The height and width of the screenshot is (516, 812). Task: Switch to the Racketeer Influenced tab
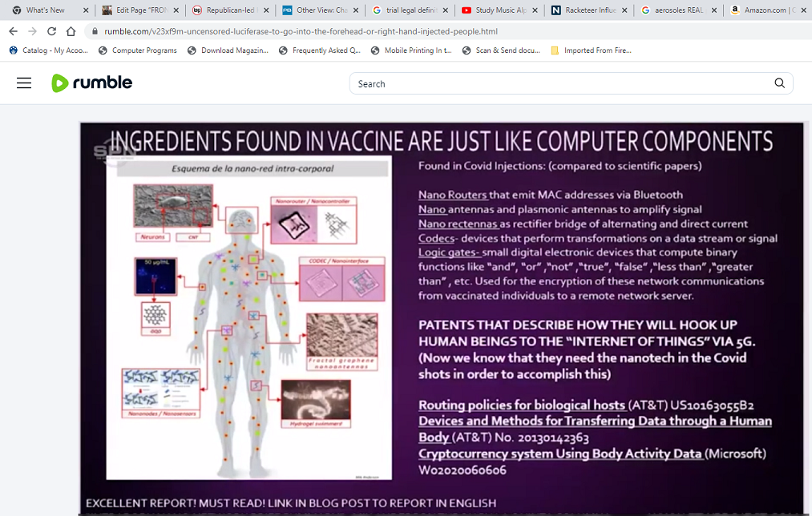click(x=584, y=10)
